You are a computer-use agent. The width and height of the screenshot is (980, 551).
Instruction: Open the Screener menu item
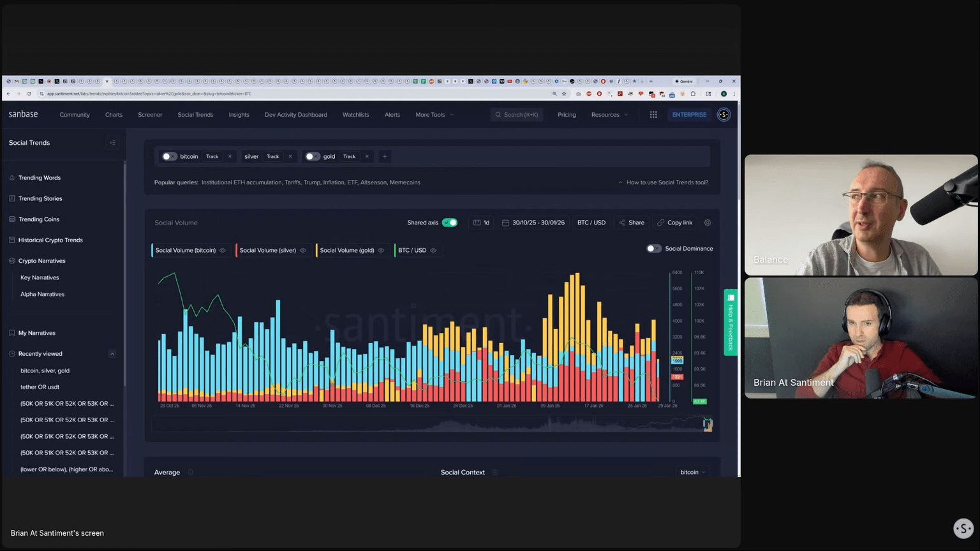[150, 115]
